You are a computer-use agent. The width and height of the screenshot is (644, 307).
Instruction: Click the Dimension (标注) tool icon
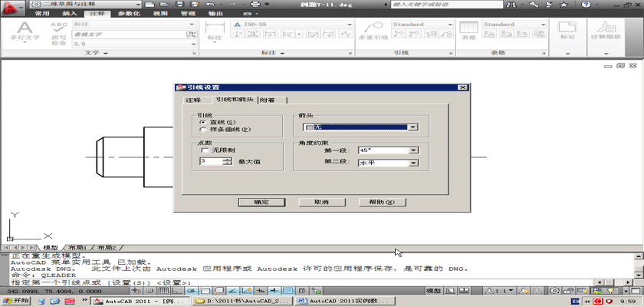(x=215, y=31)
